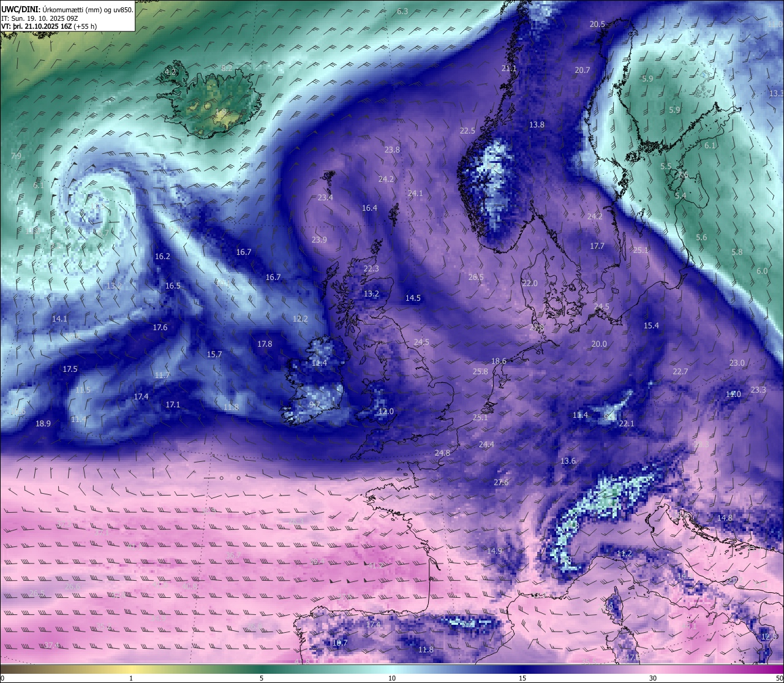Click the 22.7 value on the map

pos(680,371)
